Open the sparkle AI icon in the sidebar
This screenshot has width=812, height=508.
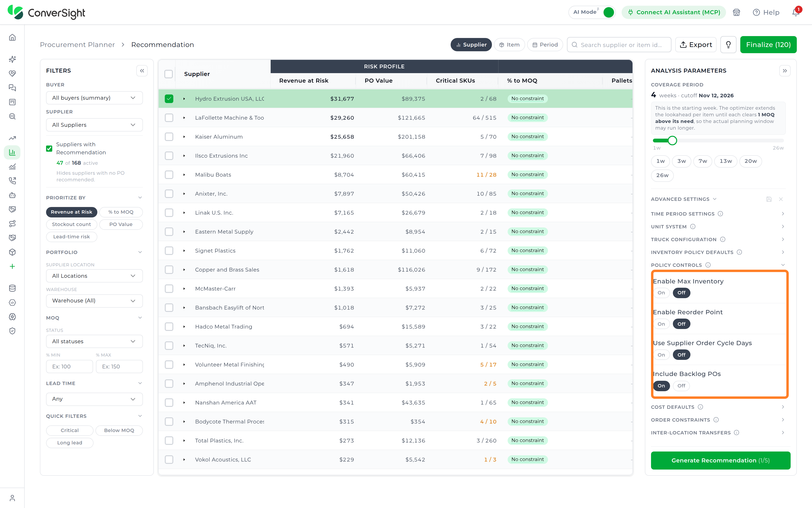pos(12,60)
